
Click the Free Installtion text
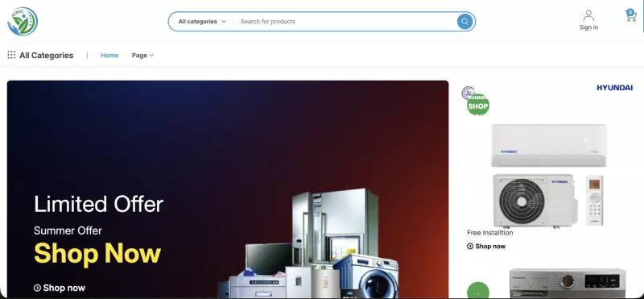[x=490, y=233]
